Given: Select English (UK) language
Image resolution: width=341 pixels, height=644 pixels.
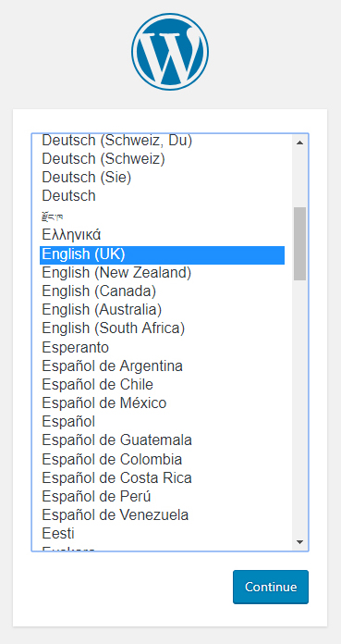Looking at the screenshot, I should [x=162, y=255].
